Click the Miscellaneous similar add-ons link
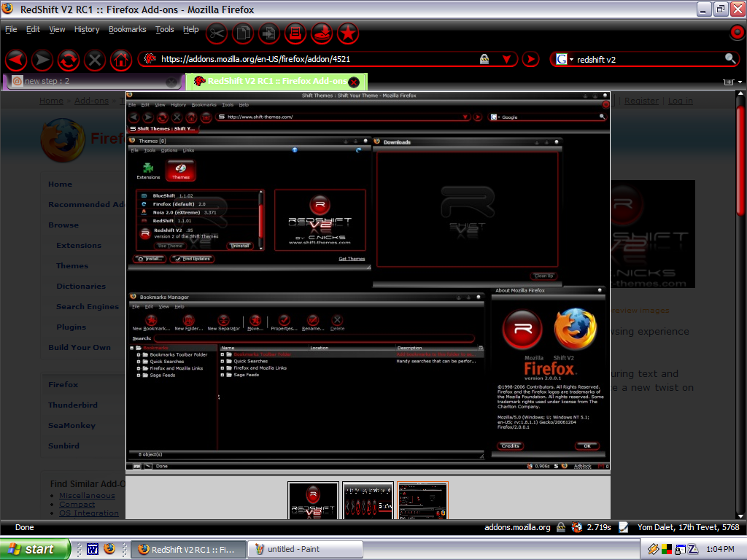This screenshot has height=560, width=747. [87, 495]
